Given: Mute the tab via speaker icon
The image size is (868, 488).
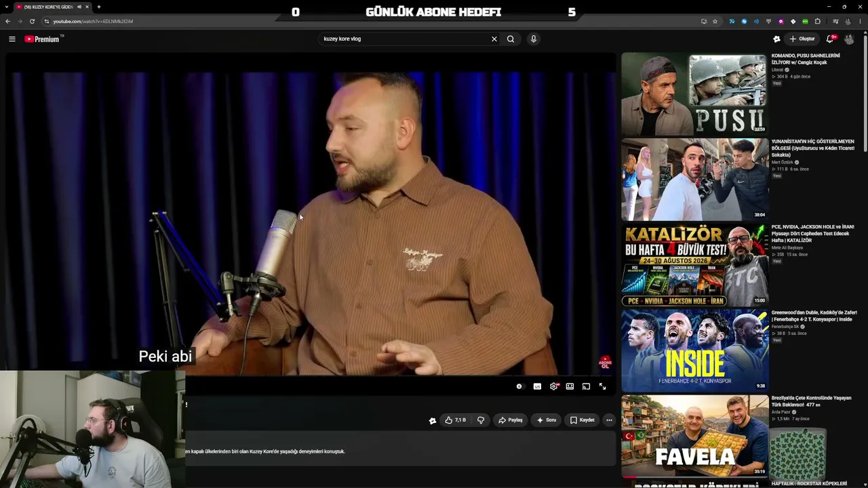Looking at the screenshot, I should [79, 7].
